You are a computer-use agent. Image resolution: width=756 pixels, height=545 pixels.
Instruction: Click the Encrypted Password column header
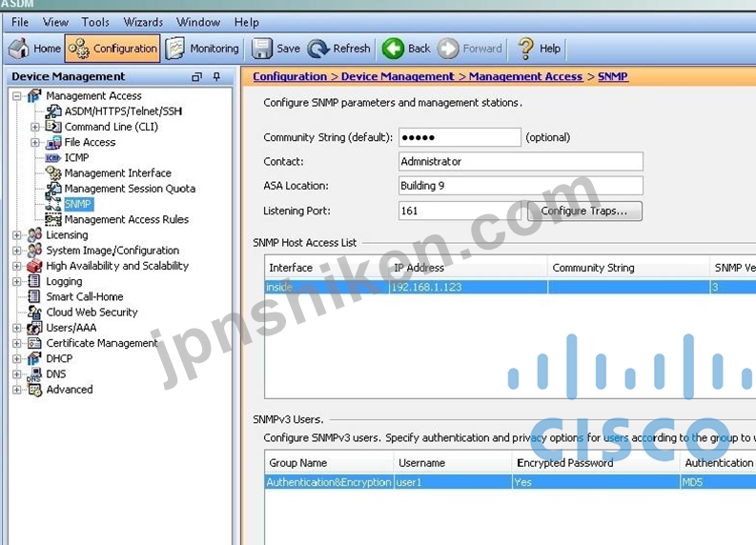596,463
